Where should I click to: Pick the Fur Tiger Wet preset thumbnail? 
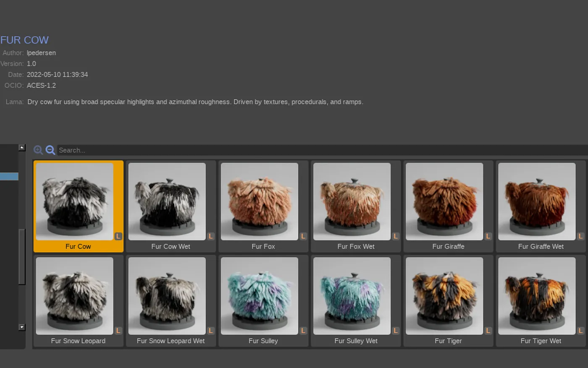(537, 296)
